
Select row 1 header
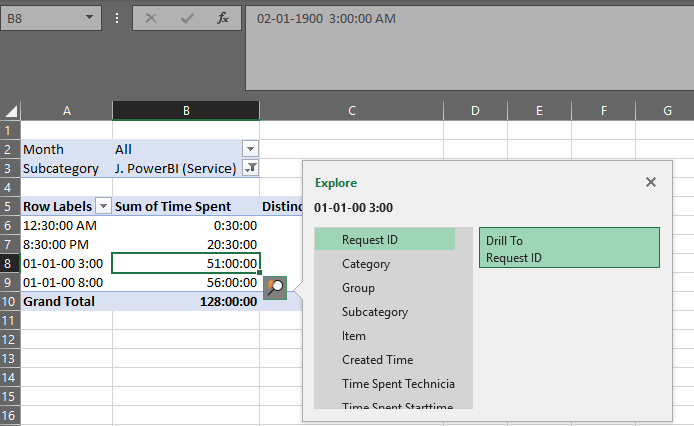click(x=10, y=130)
